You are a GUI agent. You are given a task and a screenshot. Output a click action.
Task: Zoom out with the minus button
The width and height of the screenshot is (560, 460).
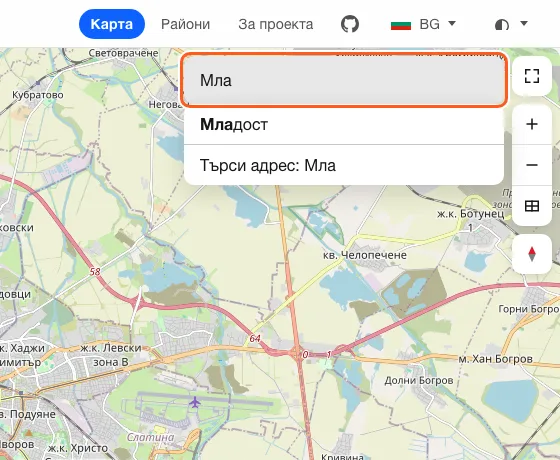[x=532, y=165]
